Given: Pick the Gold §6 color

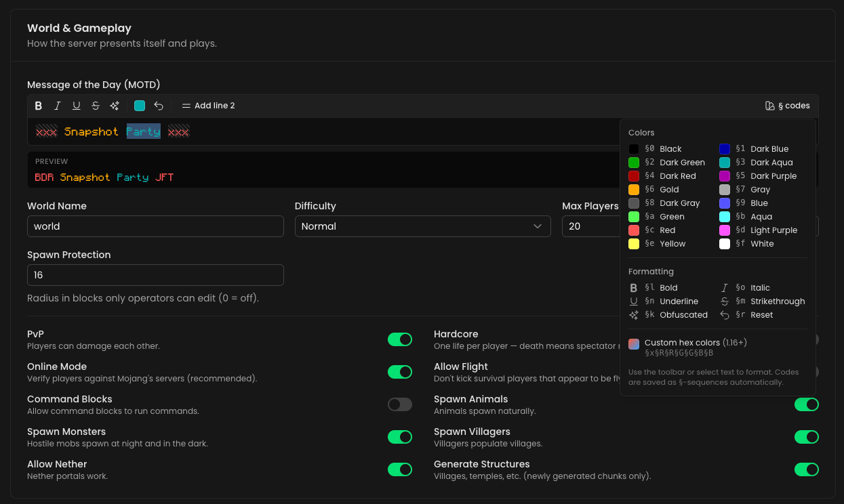Looking at the screenshot, I should tap(654, 190).
